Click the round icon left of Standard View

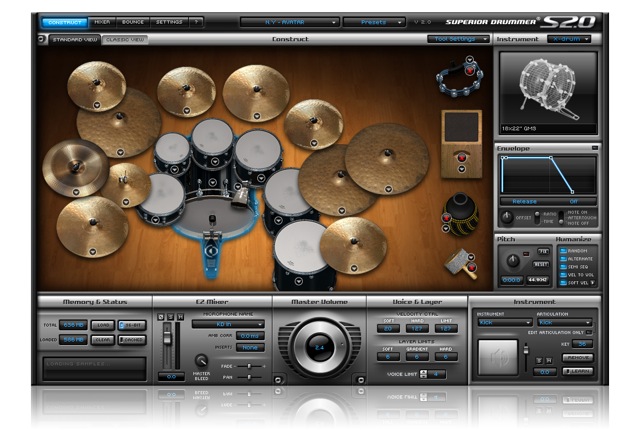42,39
